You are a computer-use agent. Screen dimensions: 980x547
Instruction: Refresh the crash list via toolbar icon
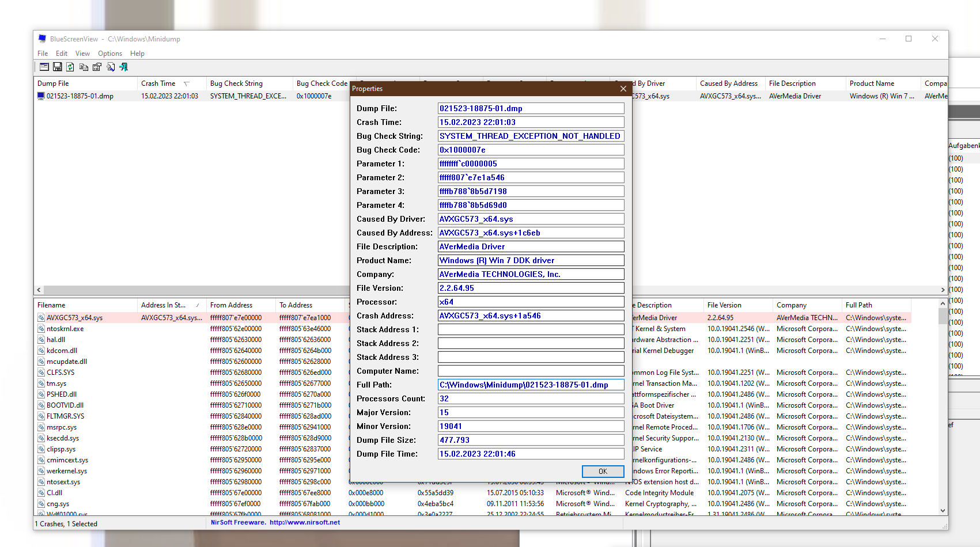(70, 67)
